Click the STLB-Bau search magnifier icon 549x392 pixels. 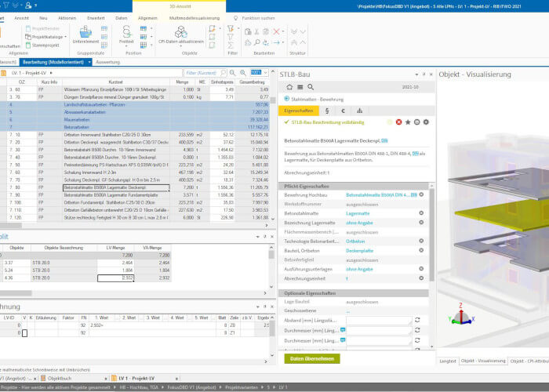point(311,87)
